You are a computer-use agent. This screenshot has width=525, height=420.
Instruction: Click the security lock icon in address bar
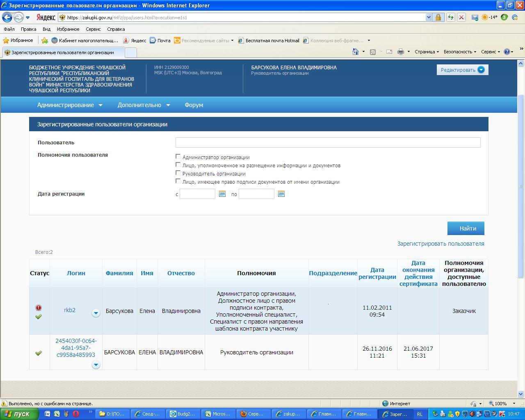pos(438,17)
